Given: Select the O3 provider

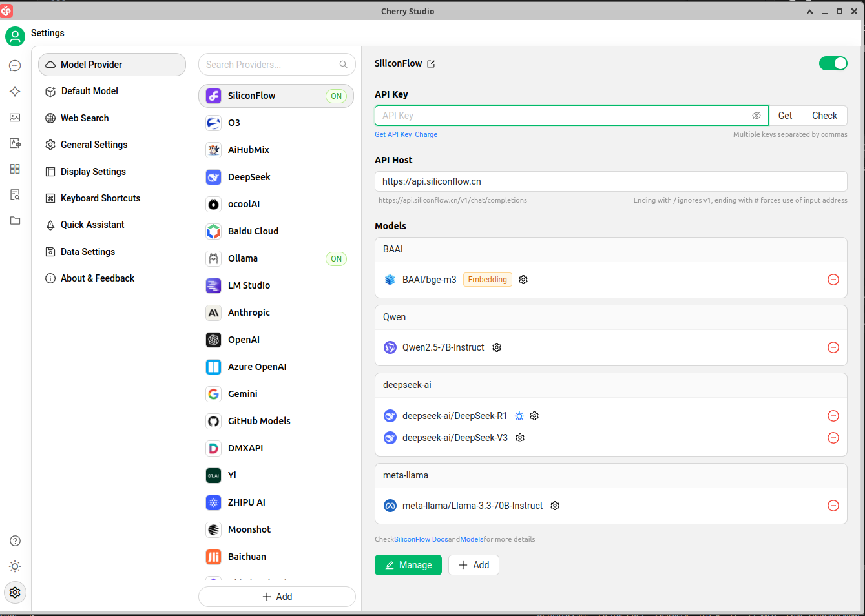Looking at the screenshot, I should pos(276,123).
